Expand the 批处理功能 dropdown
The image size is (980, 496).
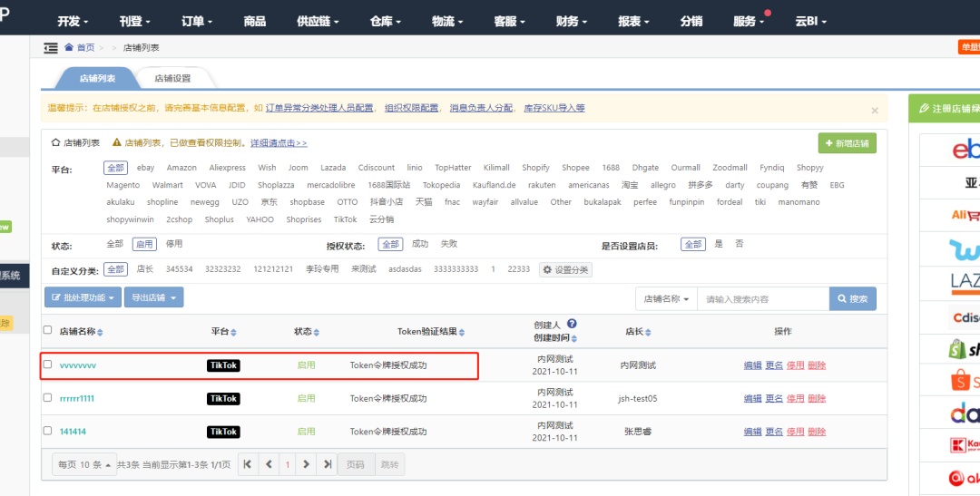pyautogui.click(x=82, y=297)
